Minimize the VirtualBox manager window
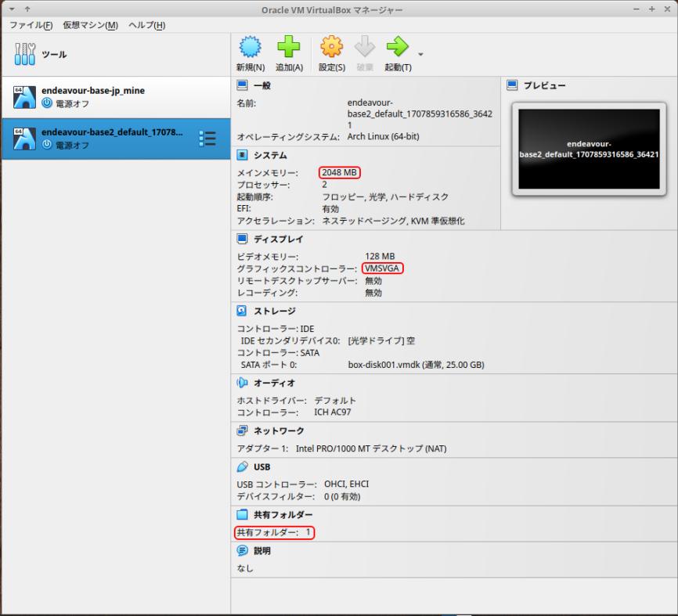This screenshot has width=678, height=616. [636, 9]
